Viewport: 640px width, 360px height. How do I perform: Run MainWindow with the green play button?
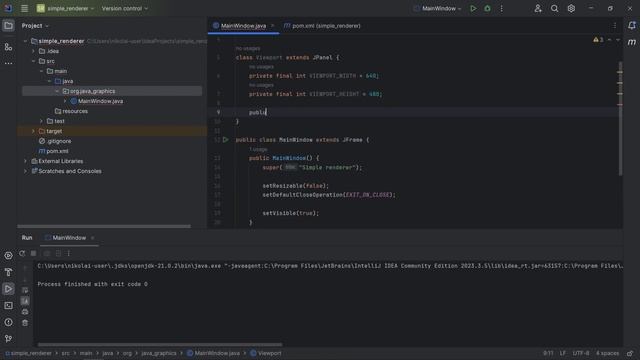pyautogui.click(x=473, y=8)
